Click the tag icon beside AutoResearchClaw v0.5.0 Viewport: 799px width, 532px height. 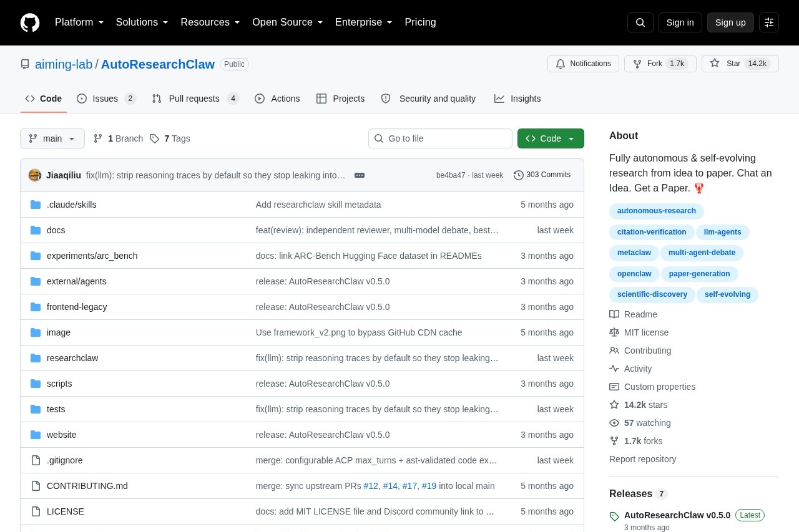click(x=614, y=516)
